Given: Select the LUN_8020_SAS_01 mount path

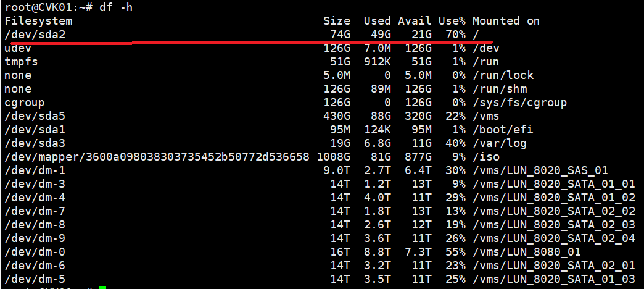Looking at the screenshot, I should coord(540,170).
